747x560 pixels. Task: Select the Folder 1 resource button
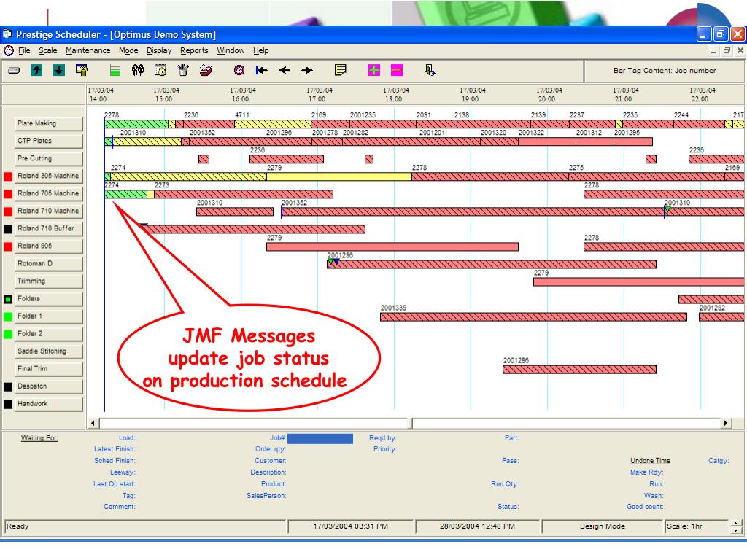[49, 316]
